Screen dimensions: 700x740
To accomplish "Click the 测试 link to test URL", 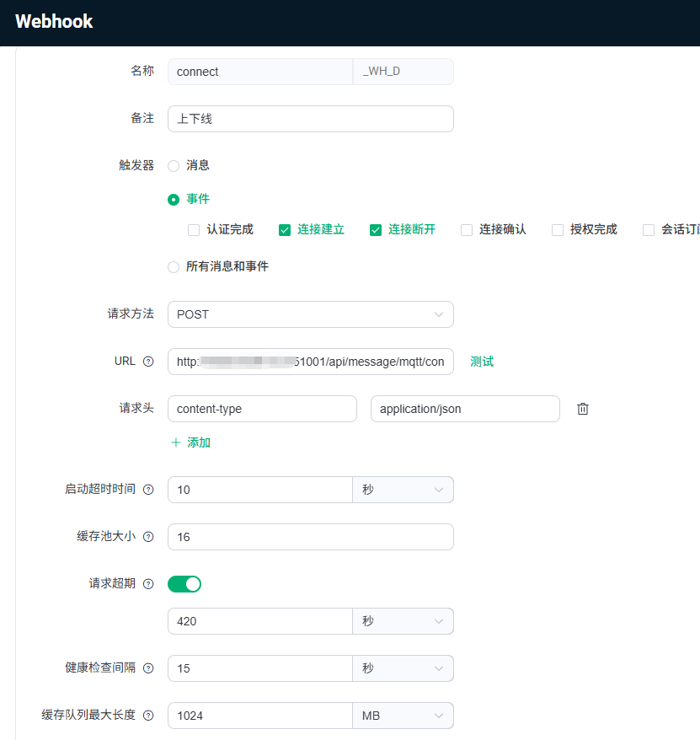I will (482, 362).
